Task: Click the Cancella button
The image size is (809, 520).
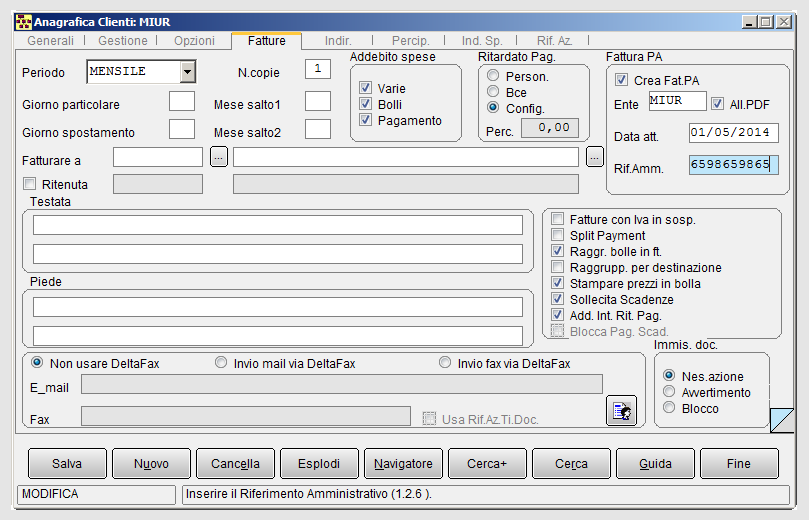Action: (x=235, y=463)
